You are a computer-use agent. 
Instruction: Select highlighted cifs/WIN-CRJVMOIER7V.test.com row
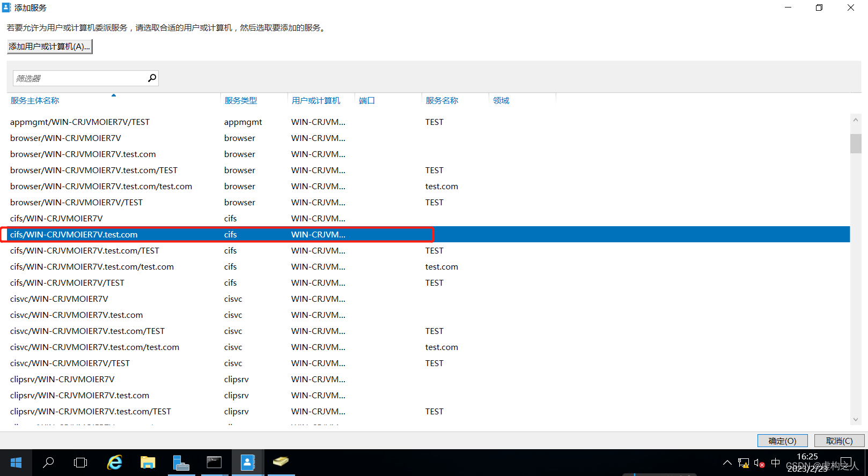pos(428,234)
